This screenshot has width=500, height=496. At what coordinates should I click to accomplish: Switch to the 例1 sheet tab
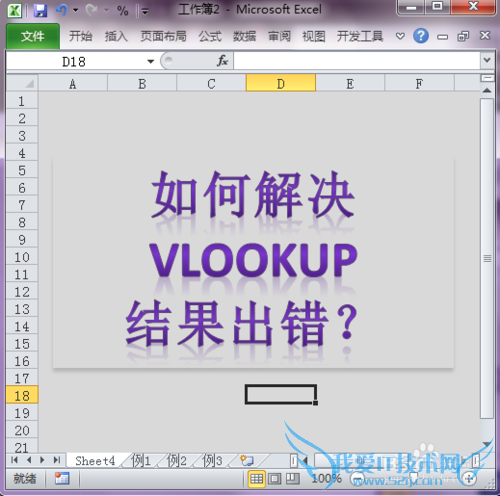tap(141, 461)
